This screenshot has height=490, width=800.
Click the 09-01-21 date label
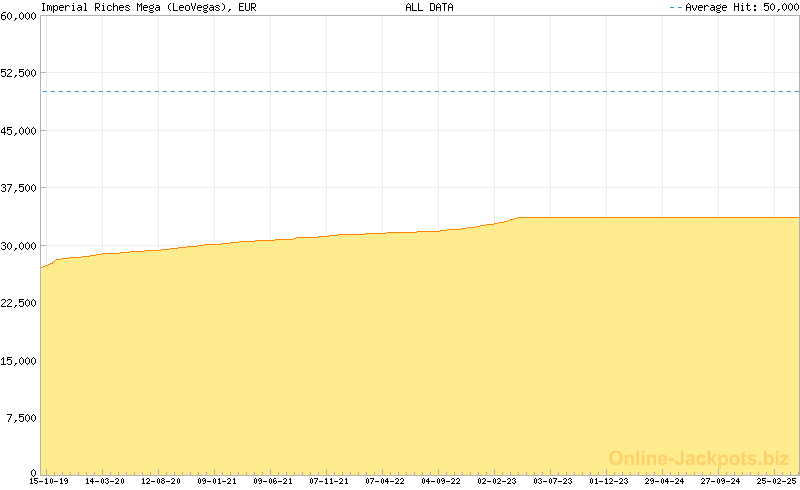pos(217,481)
